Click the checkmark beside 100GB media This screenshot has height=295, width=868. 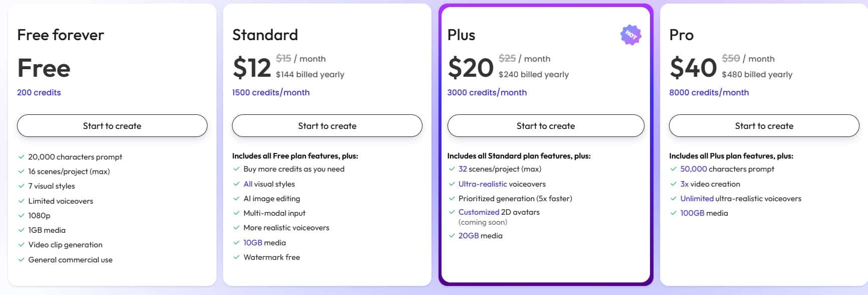coord(674,213)
